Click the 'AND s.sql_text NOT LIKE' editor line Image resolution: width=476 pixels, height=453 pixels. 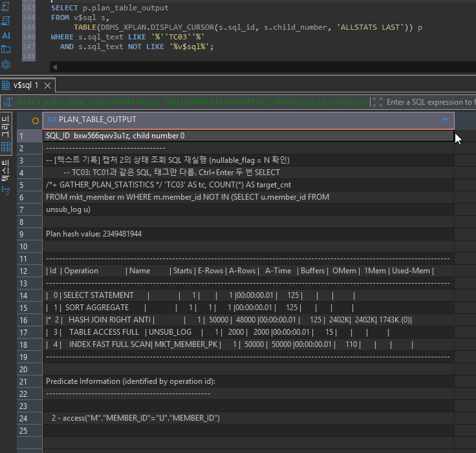pos(137,47)
